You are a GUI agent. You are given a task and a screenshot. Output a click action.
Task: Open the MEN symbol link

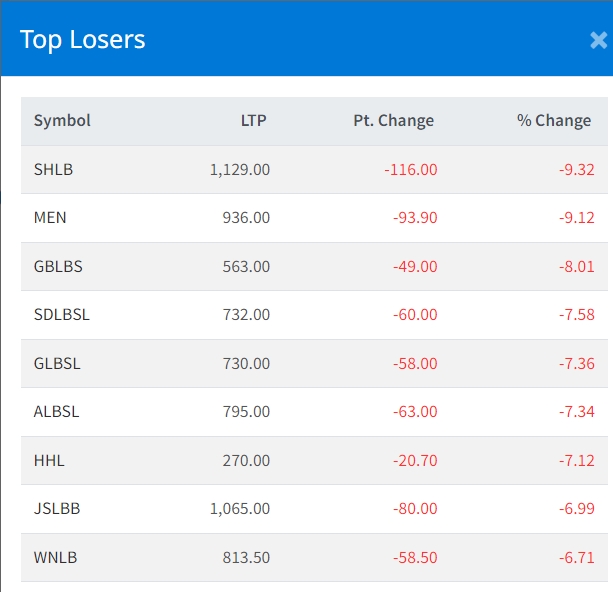coord(50,218)
